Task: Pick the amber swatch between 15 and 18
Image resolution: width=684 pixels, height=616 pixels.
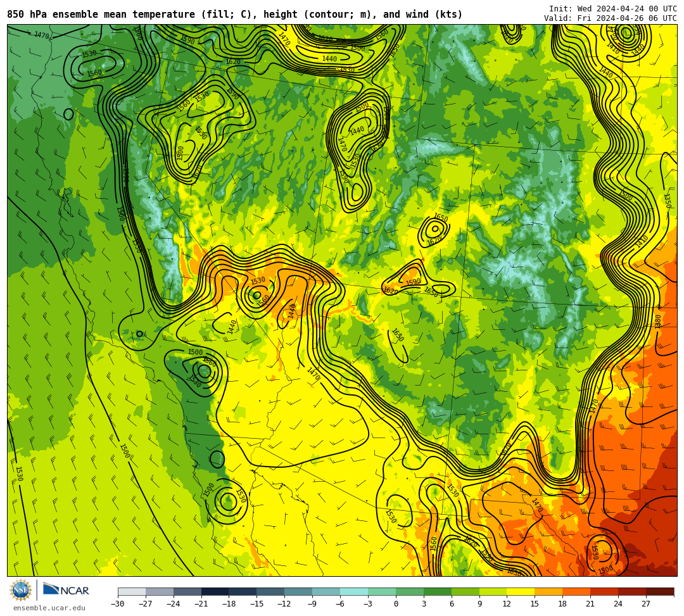Action: click(x=548, y=591)
